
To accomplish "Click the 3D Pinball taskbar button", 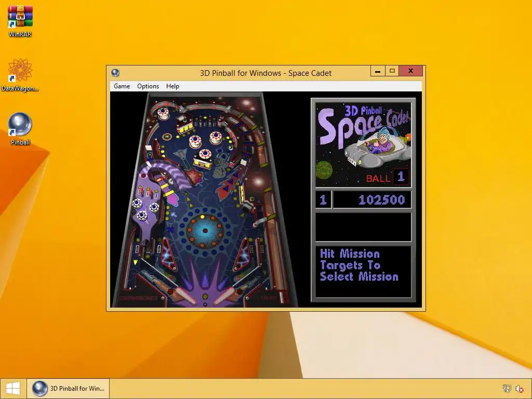I will pos(69,389).
